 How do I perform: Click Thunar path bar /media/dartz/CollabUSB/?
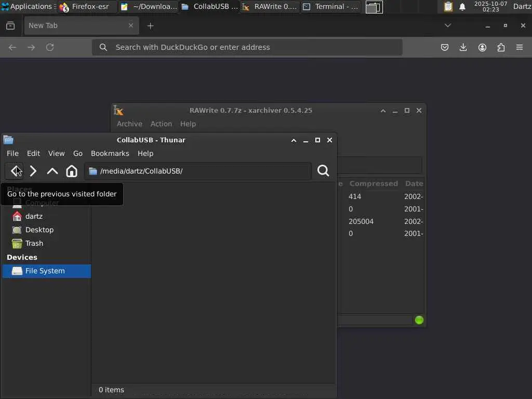(198, 171)
